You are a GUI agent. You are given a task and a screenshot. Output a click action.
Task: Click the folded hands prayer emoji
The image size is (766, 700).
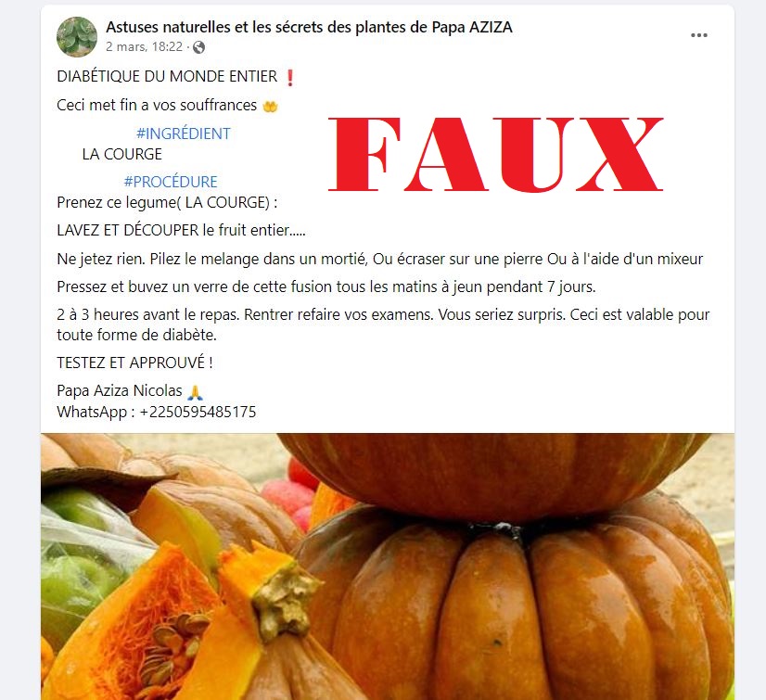pyautogui.click(x=195, y=392)
